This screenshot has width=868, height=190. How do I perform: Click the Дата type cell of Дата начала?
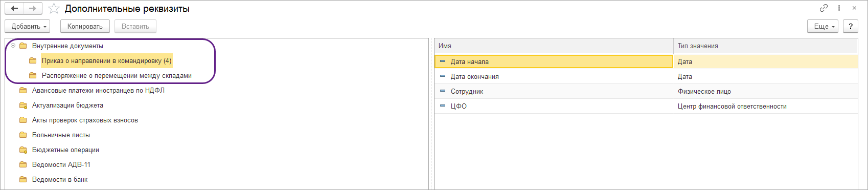tap(765, 61)
